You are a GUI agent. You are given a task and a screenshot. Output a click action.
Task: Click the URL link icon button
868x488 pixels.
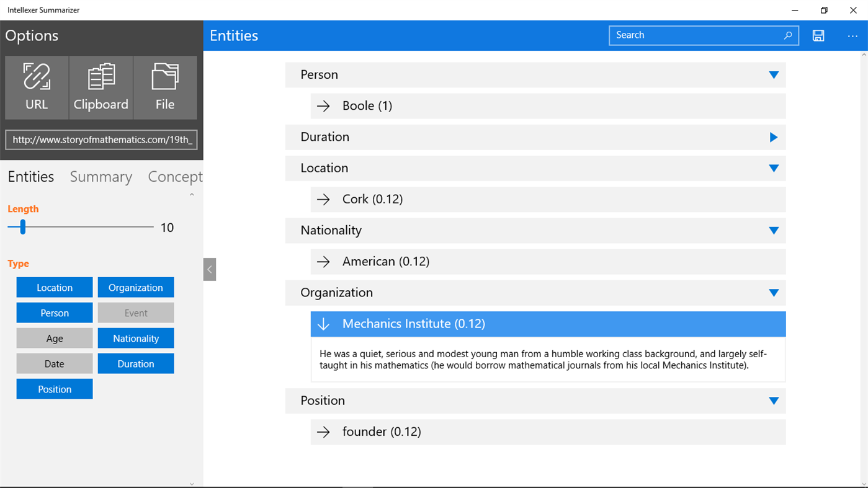coord(37,87)
